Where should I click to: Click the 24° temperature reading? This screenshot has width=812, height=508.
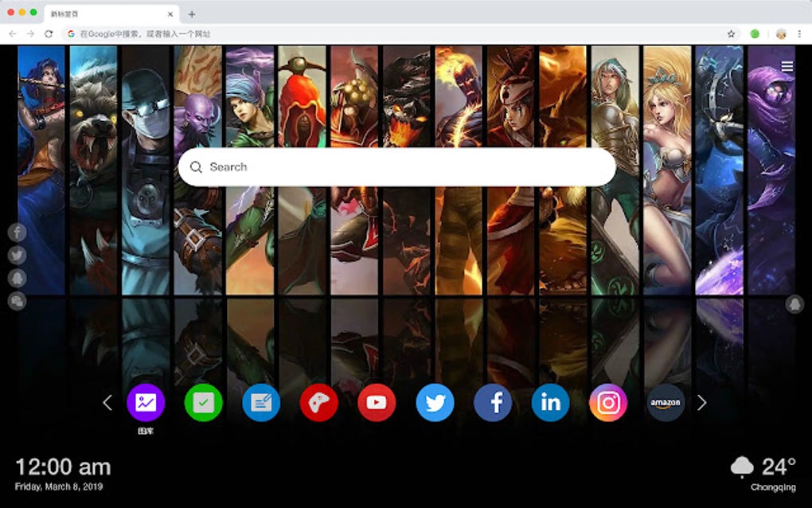[x=779, y=467]
